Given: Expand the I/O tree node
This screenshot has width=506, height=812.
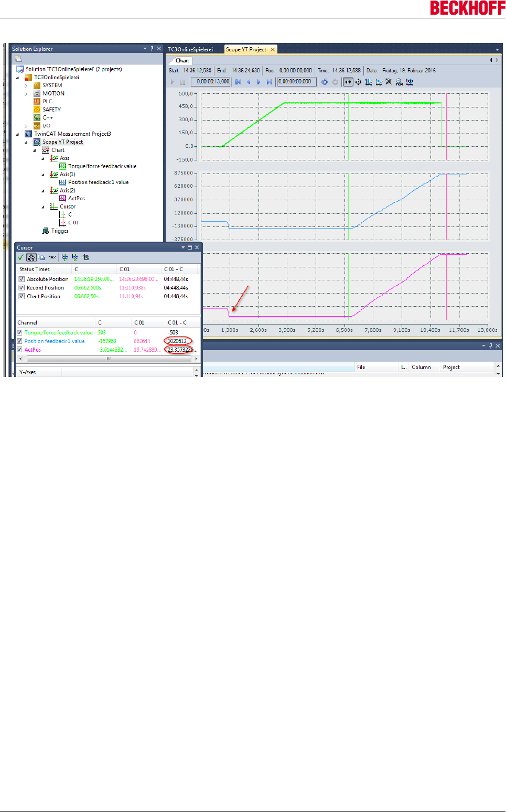Looking at the screenshot, I should (26, 126).
